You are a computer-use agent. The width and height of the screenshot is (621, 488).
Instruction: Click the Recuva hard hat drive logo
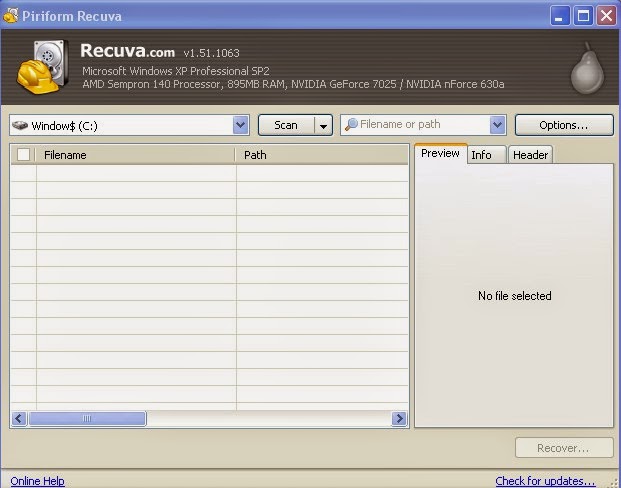click(x=43, y=67)
